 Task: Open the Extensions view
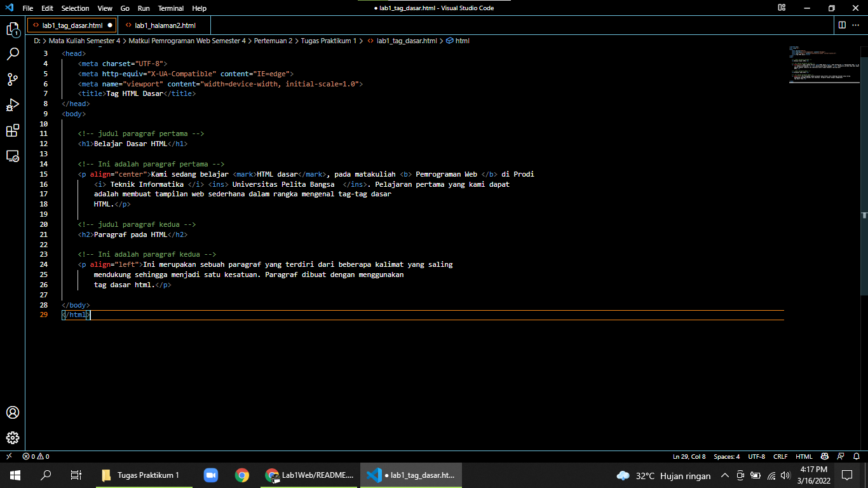click(x=13, y=130)
